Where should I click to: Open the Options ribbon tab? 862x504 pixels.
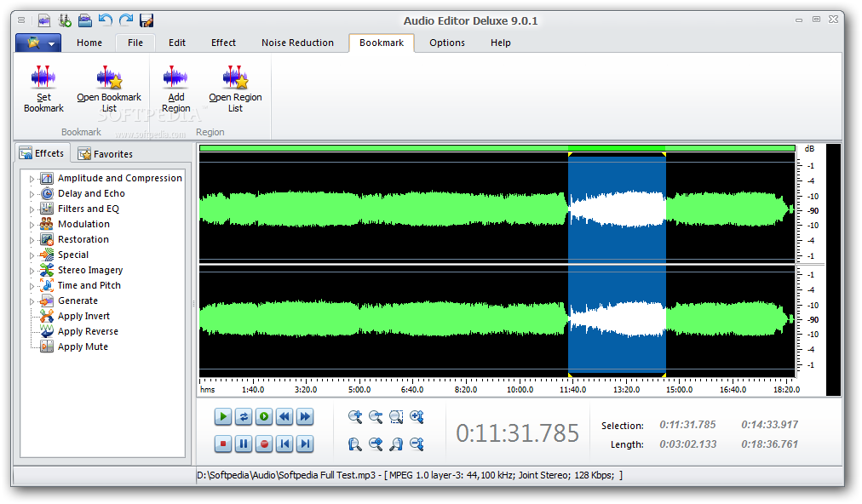(x=447, y=43)
